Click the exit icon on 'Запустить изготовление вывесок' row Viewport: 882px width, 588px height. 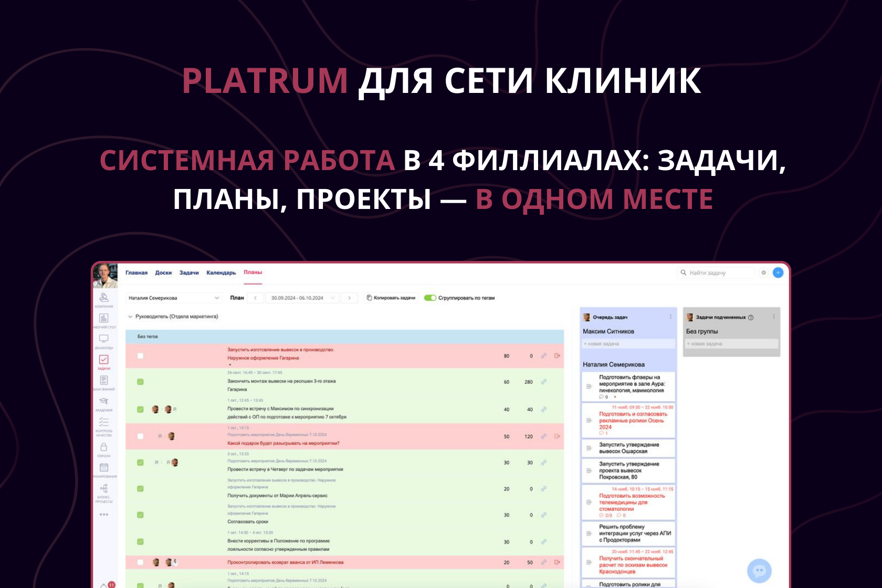tap(558, 355)
